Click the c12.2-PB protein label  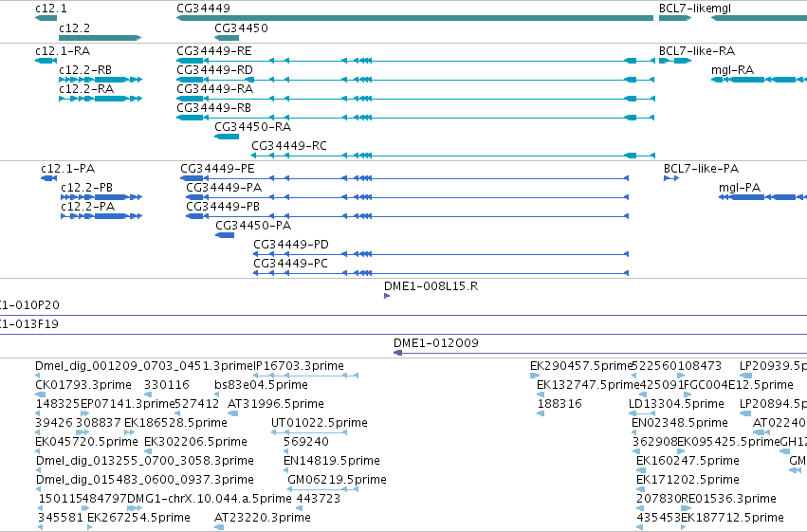pos(86,188)
